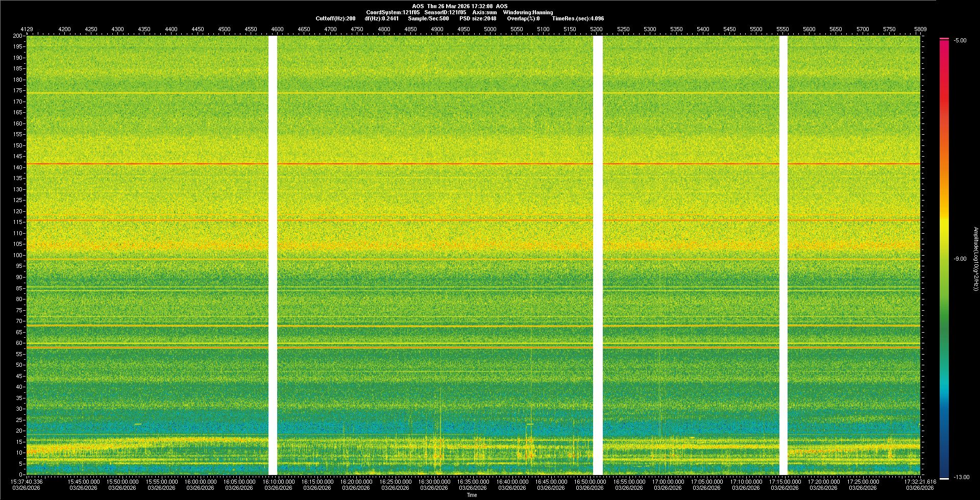Select the white data gap near 16:50
The height and width of the screenshot is (500, 980).
[598, 255]
